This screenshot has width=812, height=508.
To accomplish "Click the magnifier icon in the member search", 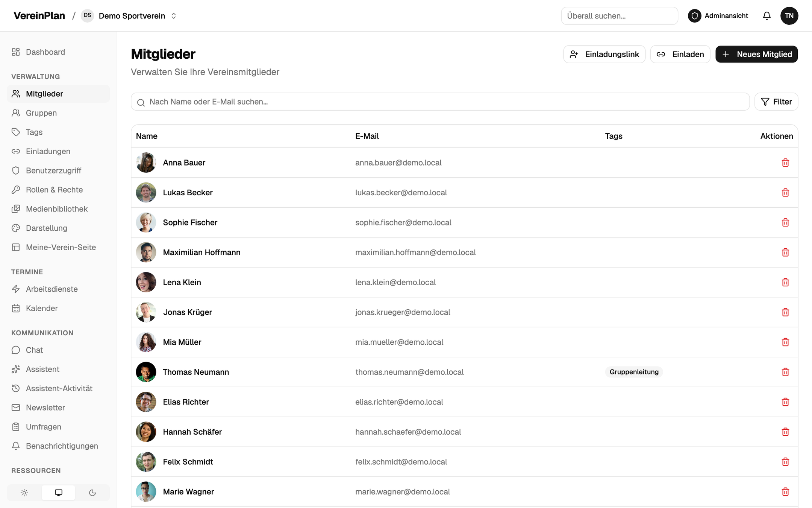I will 141,102.
